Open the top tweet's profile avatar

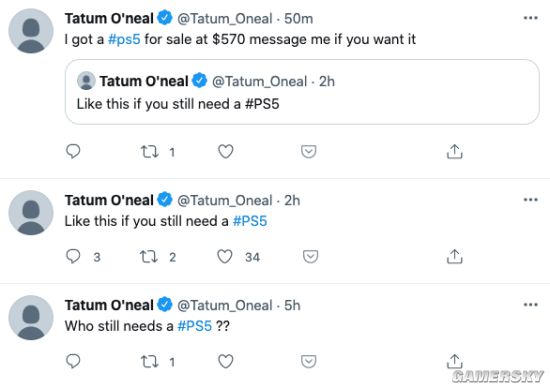pos(31,31)
